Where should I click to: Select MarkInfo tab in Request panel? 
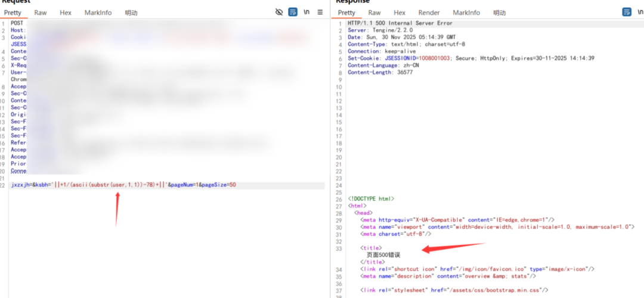98,13
